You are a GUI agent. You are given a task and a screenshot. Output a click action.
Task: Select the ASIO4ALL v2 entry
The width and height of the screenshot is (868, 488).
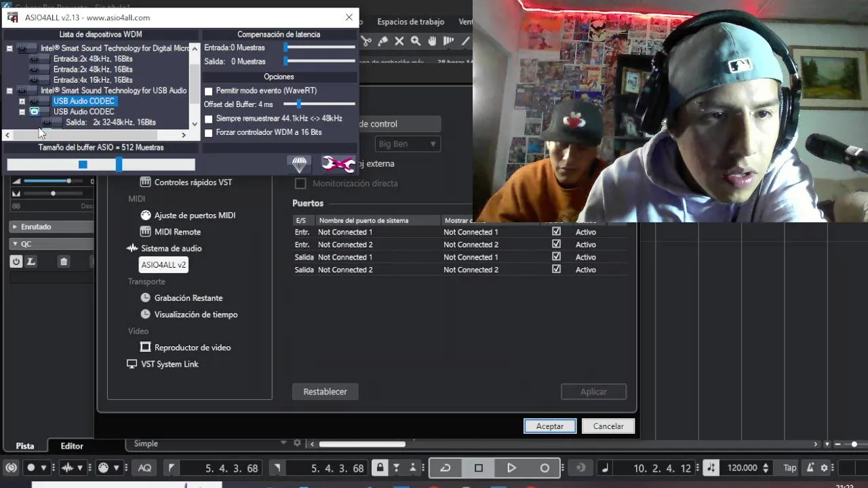[x=163, y=265]
